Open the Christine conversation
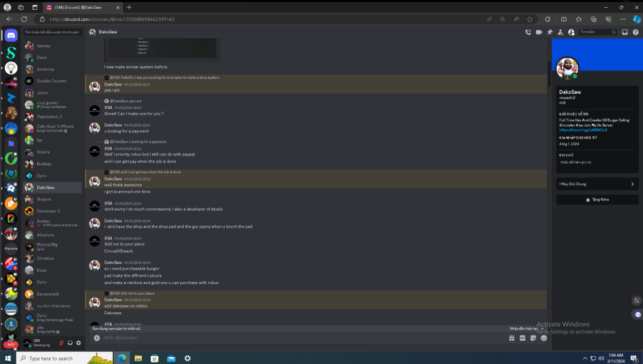 click(53, 258)
